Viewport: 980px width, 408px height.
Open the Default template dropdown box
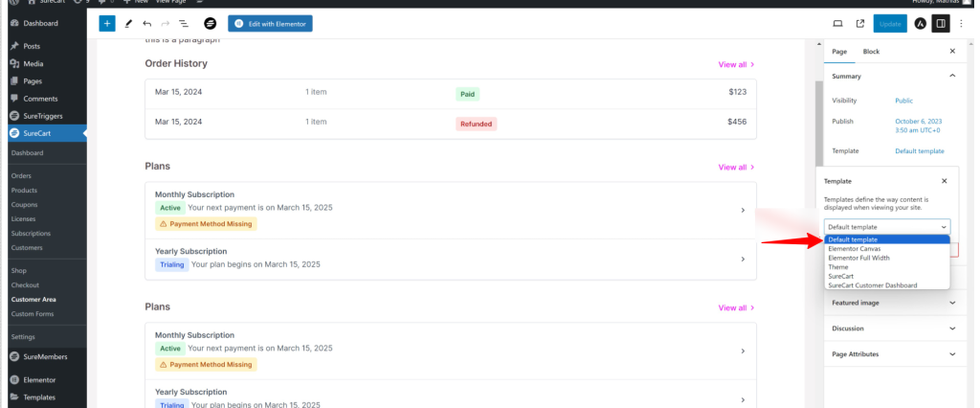click(886, 226)
